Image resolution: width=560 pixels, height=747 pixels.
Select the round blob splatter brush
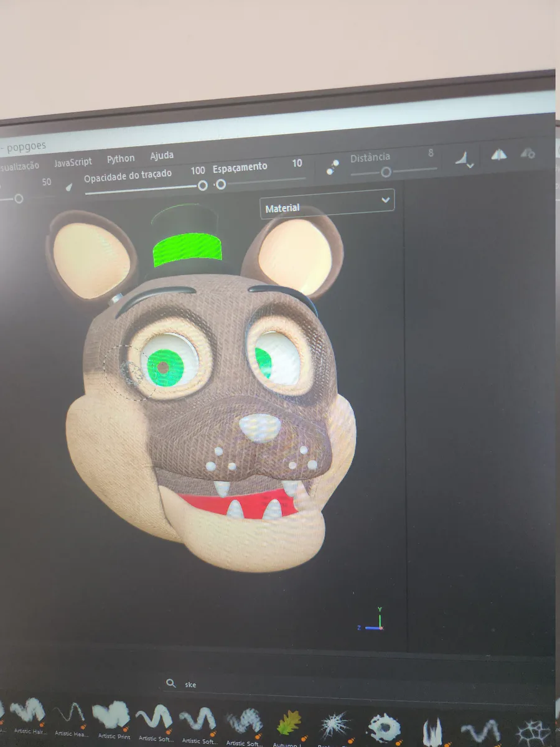(384, 728)
